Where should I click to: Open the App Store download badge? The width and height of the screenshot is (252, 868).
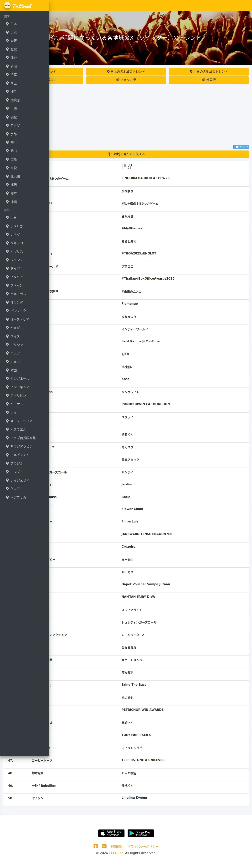tap(111, 833)
